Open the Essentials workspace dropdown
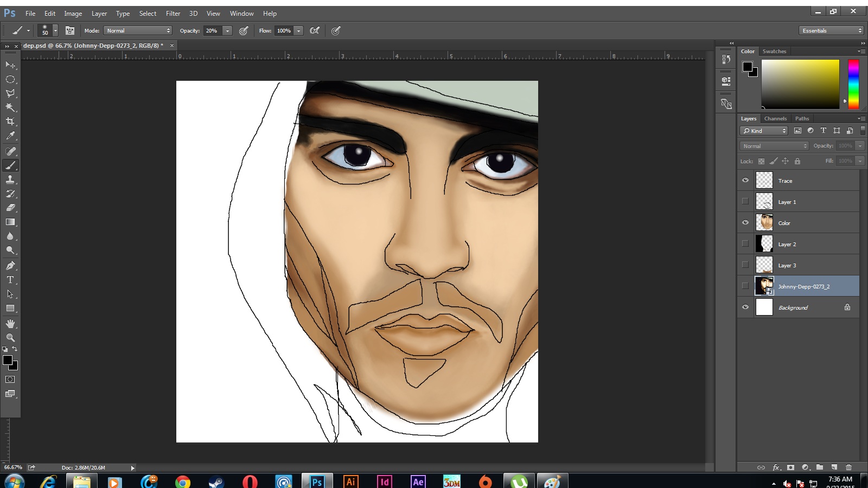The width and height of the screenshot is (868, 488). point(831,30)
